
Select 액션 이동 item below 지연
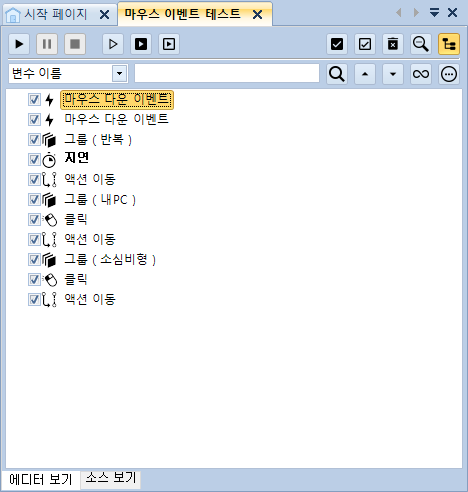click(90, 179)
